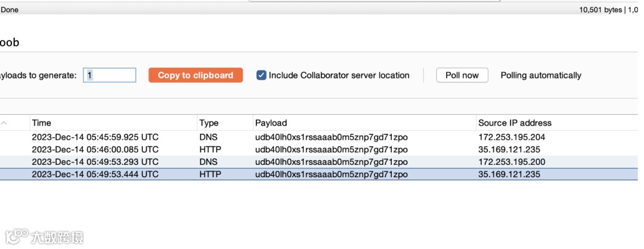Screen dimensions: 644x249
Task: Click the Done status text
Action: [x=10, y=10]
